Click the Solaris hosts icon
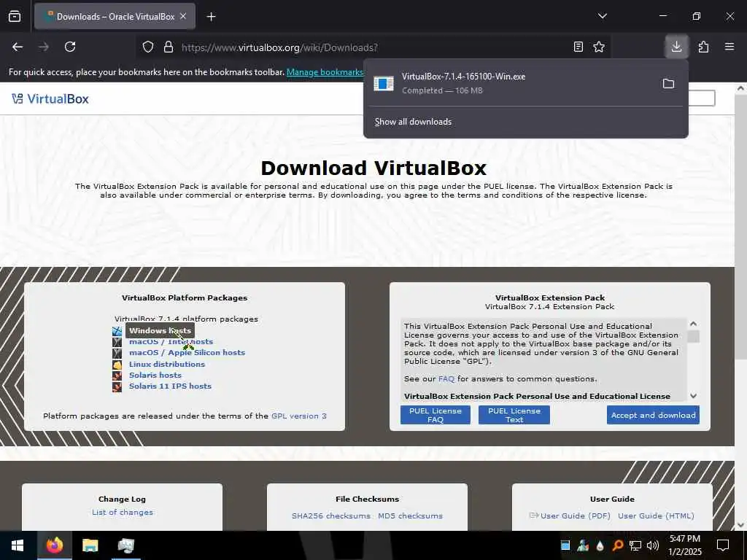Viewport: 747px width, 560px height. pyautogui.click(x=117, y=376)
